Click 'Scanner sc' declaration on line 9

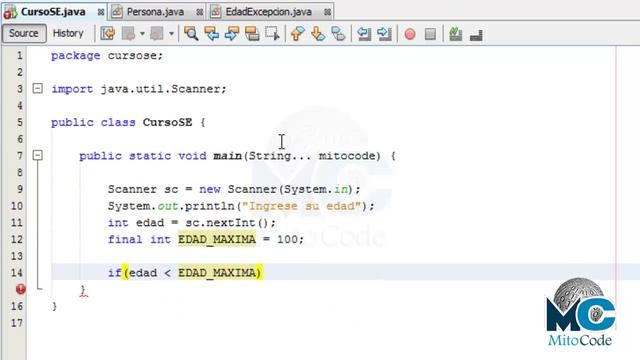tap(143, 189)
